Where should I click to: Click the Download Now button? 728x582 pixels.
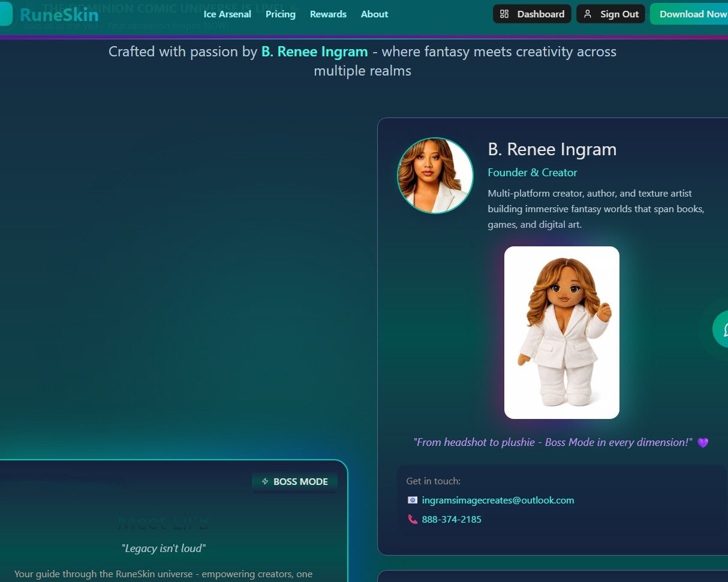click(x=690, y=14)
